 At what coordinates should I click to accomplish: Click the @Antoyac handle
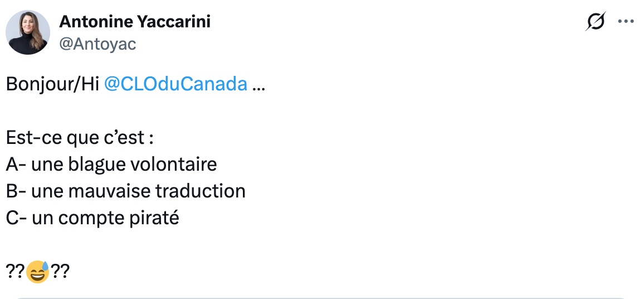pyautogui.click(x=97, y=44)
